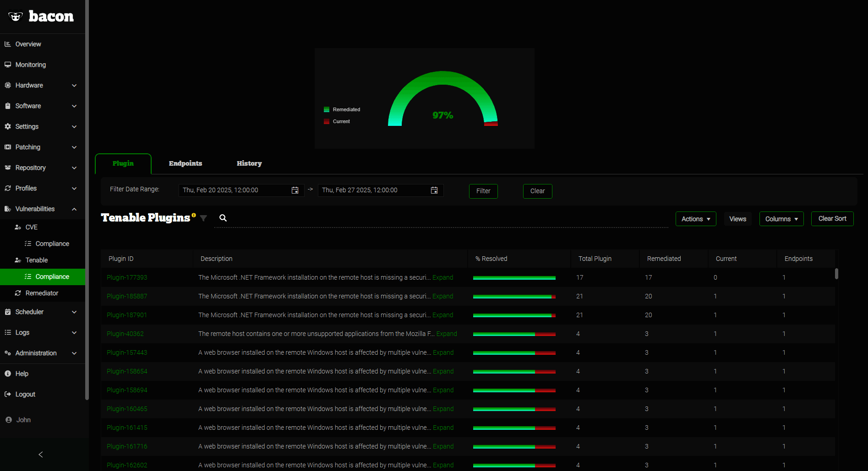The image size is (868, 471).
Task: Expand the Profiles menu chevron
Action: coord(74,189)
